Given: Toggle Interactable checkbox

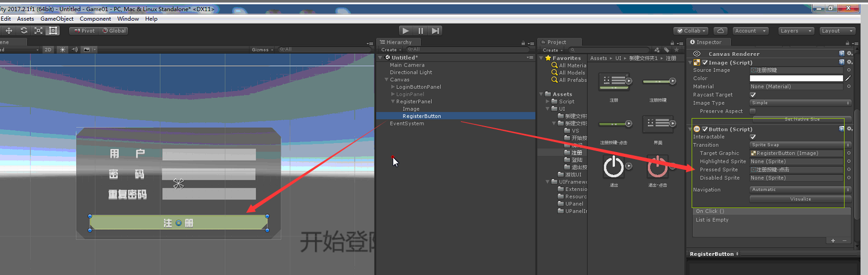Looking at the screenshot, I should tap(753, 137).
